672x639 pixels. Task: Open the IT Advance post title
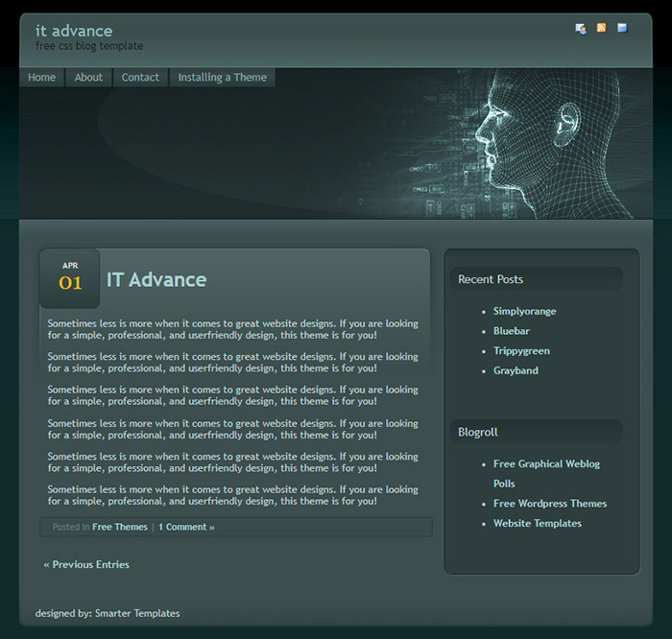(x=156, y=279)
